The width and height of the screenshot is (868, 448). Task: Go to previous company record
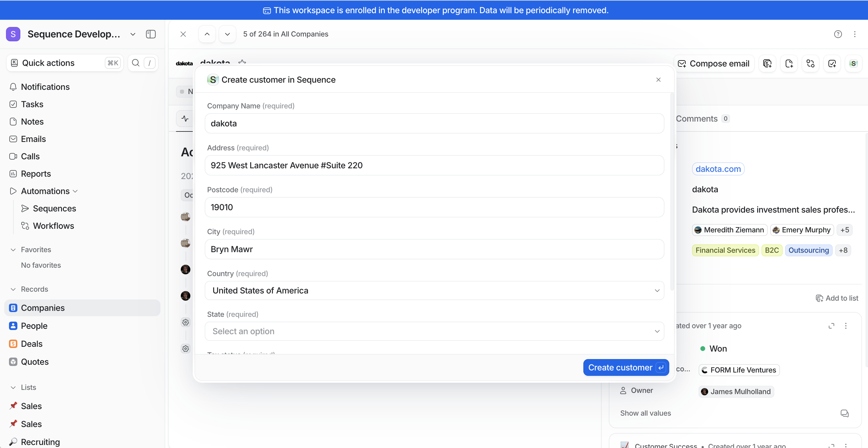pos(207,34)
